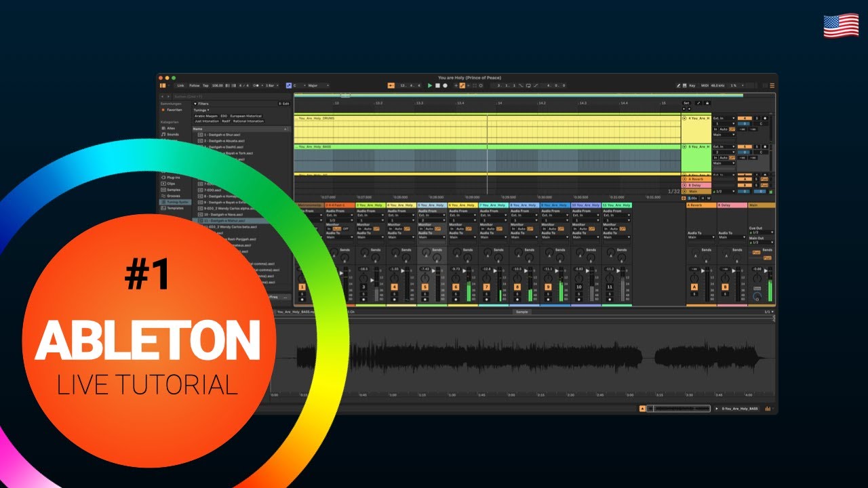The image size is (868, 488).
Task: Click the Main track volume fader
Action: (766, 271)
